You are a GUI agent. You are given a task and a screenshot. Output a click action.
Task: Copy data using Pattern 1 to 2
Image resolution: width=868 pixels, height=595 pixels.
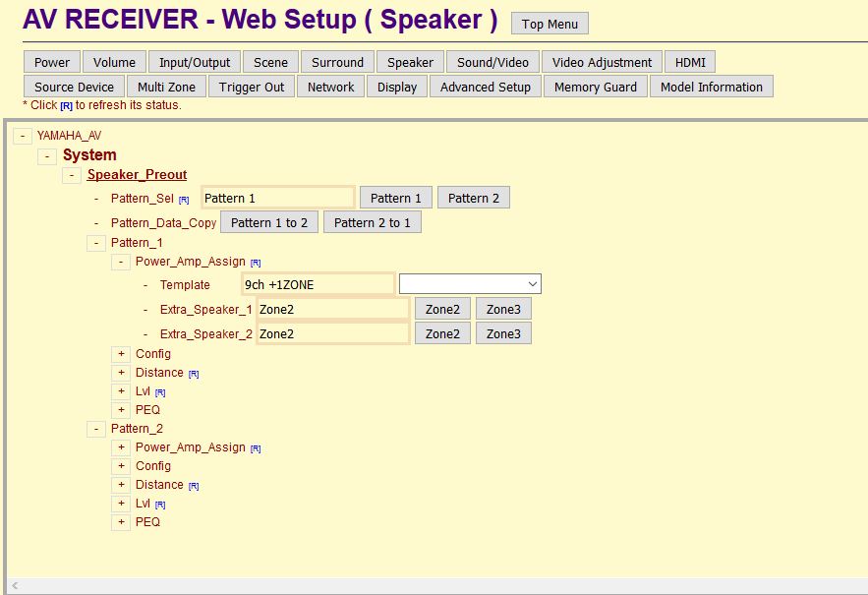(269, 222)
